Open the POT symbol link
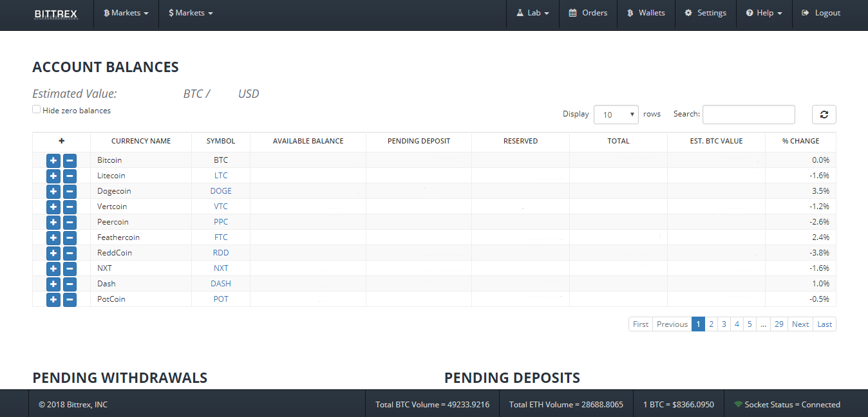868x417 pixels. pyautogui.click(x=221, y=299)
